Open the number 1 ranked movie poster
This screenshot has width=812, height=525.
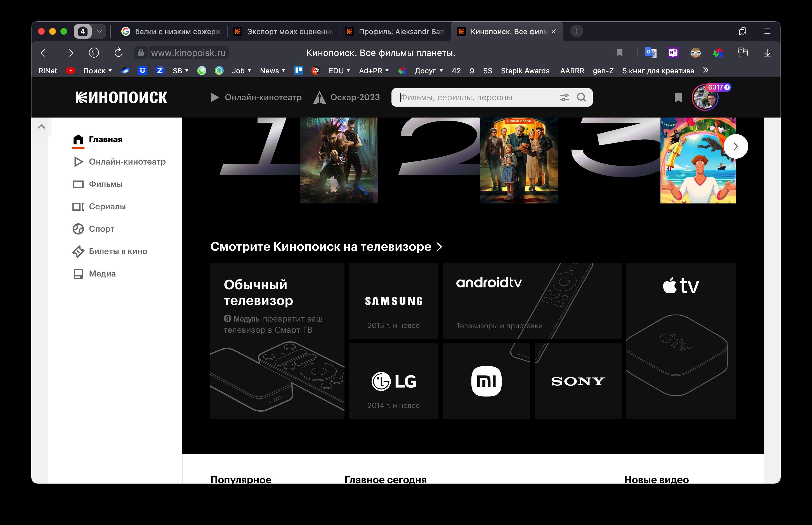339,161
